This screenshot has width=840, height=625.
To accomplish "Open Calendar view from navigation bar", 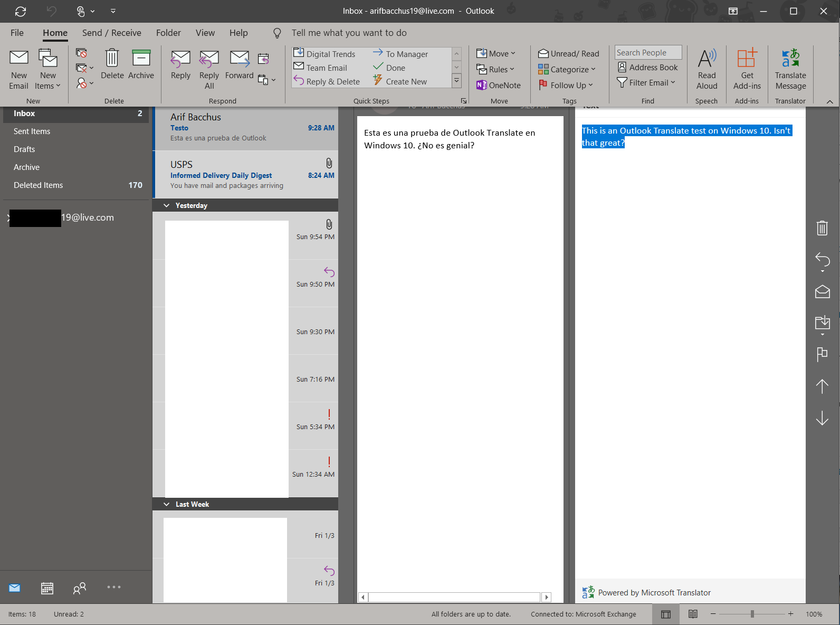I will pos(47,588).
